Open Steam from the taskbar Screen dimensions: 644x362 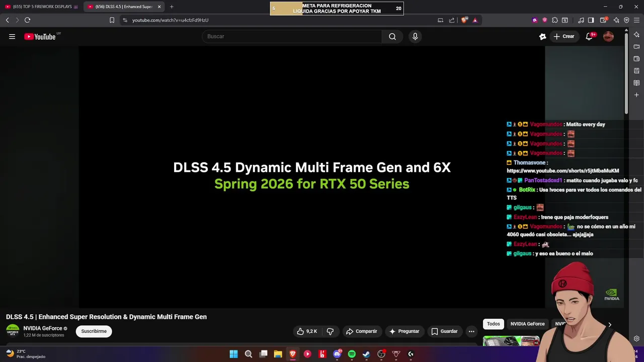(x=366, y=354)
